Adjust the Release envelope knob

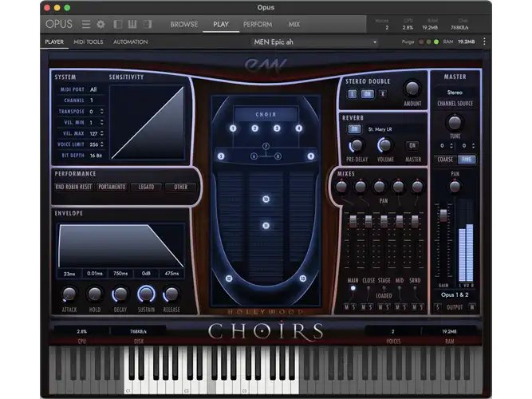tap(171, 294)
